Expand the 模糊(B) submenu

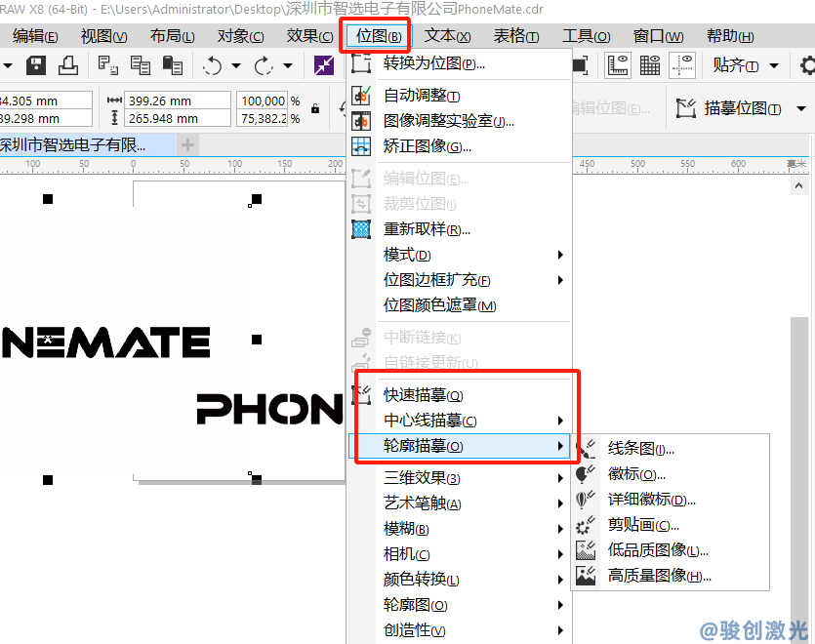tap(459, 529)
